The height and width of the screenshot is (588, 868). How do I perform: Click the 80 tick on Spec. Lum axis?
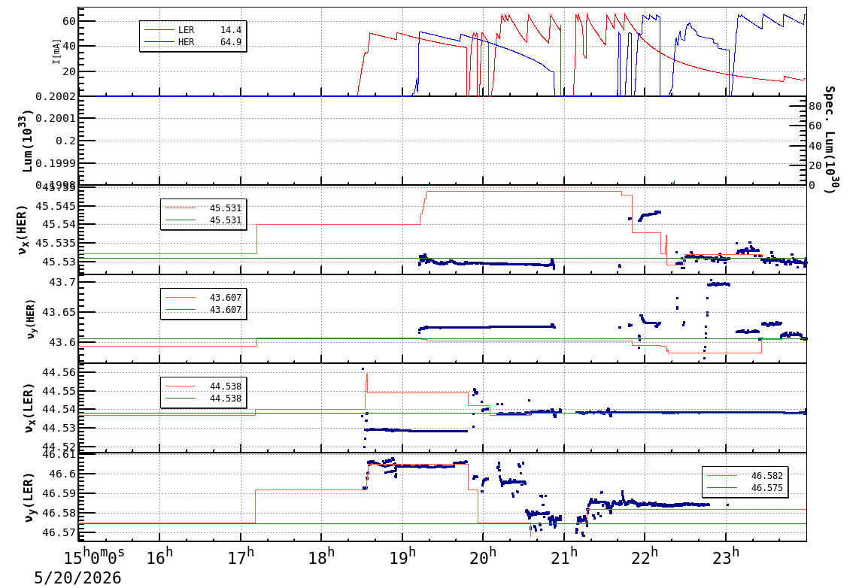pyautogui.click(x=815, y=106)
